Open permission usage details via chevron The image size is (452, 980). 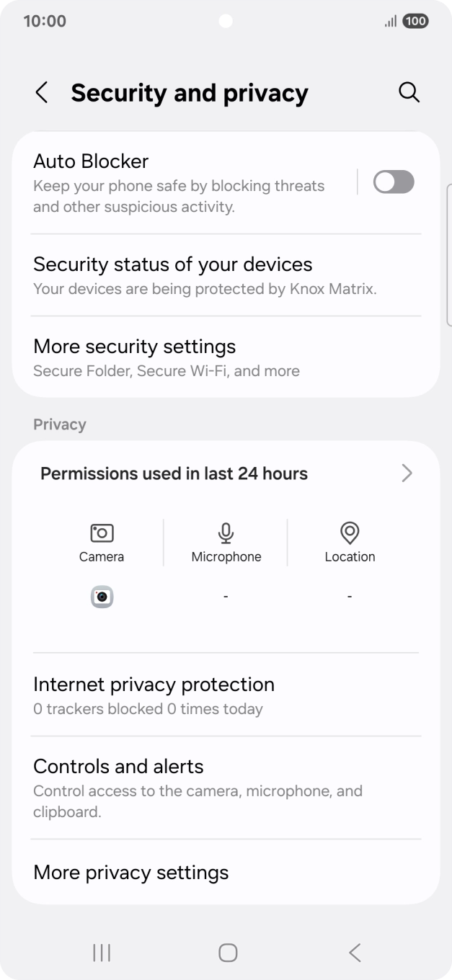[x=406, y=473]
